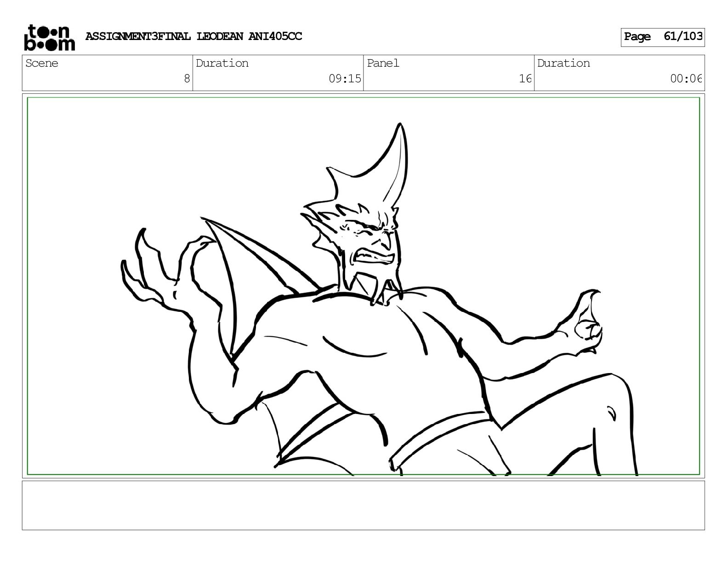The height and width of the screenshot is (563, 728).
Task: Click the scene number 8
Action: point(187,79)
